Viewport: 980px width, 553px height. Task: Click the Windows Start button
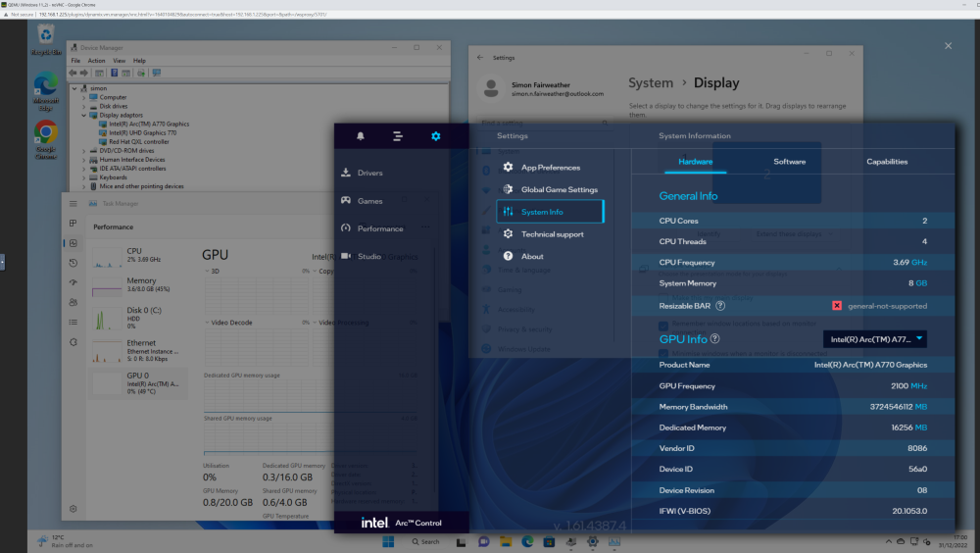tap(388, 542)
